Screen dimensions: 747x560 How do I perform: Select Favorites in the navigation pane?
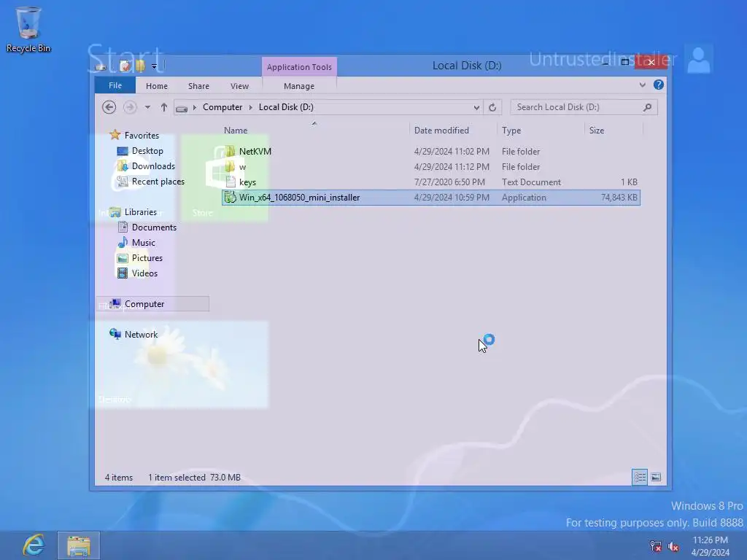point(142,136)
